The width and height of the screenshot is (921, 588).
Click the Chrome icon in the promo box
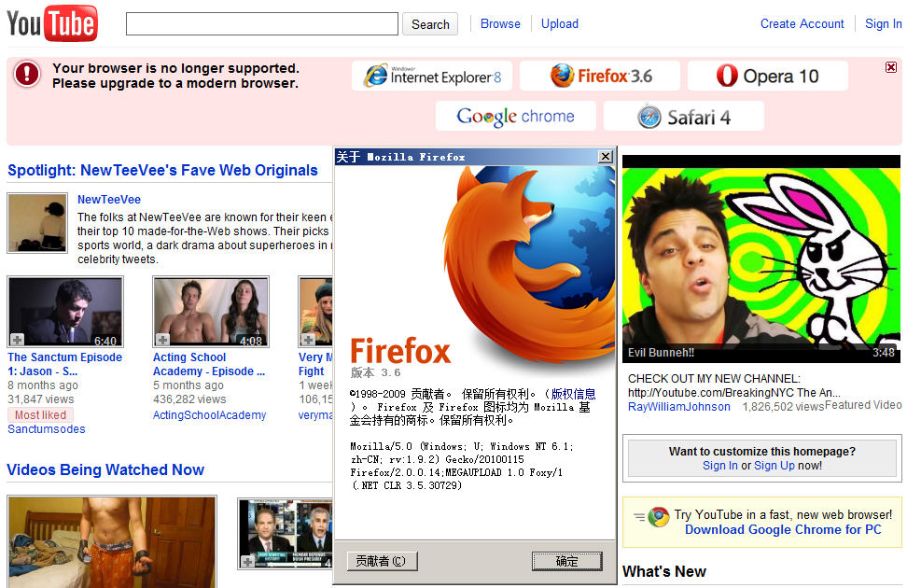click(659, 517)
